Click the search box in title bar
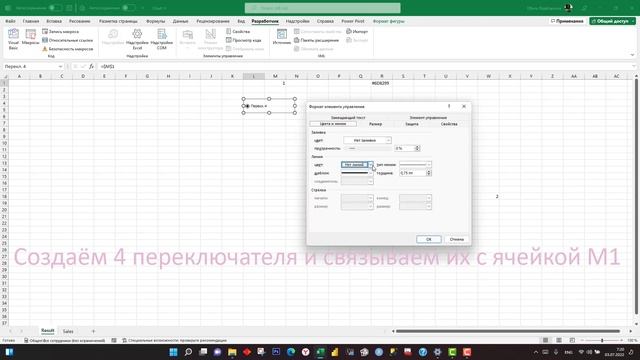Image resolution: width=640 pixels, height=360 pixels. (322, 8)
